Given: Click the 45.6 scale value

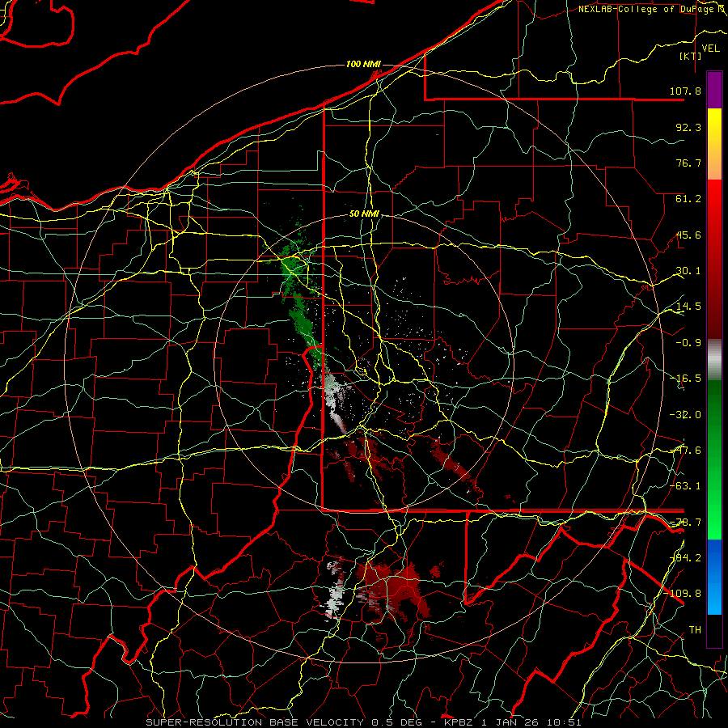Looking at the screenshot, I should click(688, 235).
